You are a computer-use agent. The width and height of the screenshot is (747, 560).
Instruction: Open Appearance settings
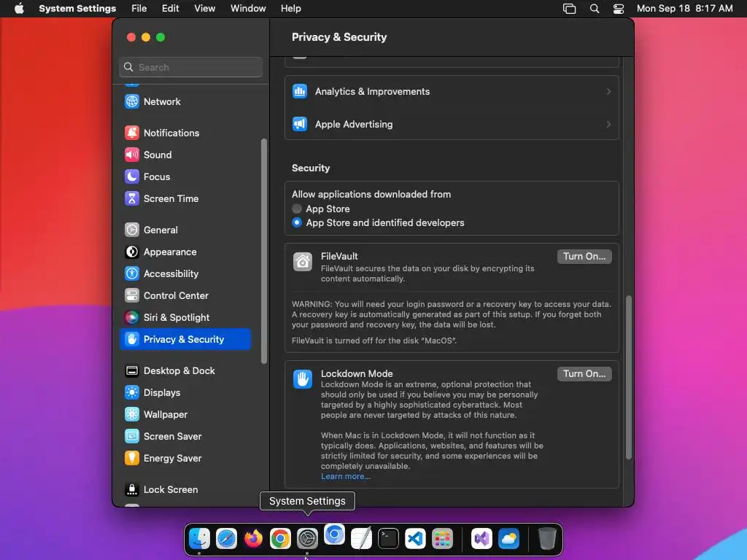[185, 252]
